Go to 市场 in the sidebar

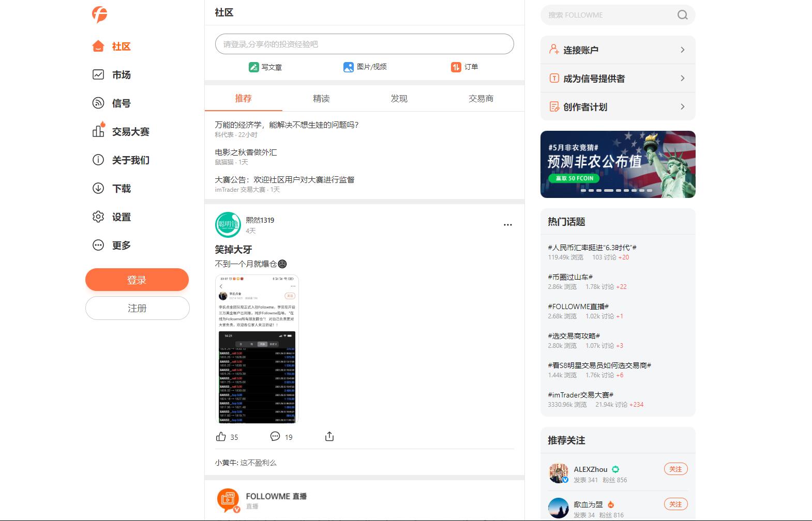pos(122,75)
